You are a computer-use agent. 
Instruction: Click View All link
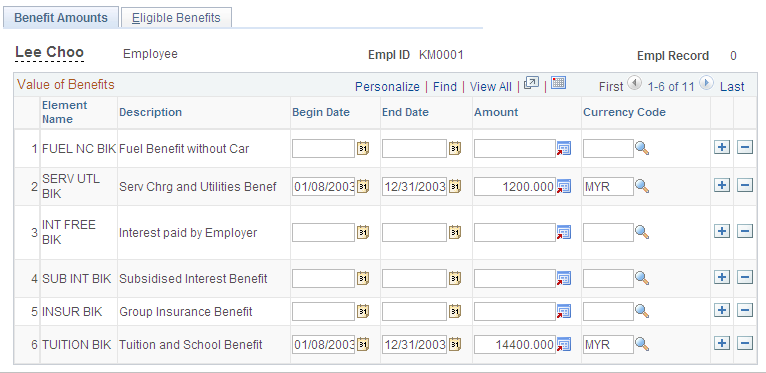click(x=490, y=87)
